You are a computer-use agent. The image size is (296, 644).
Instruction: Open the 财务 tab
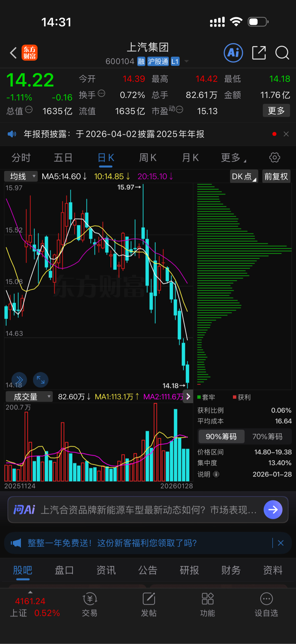click(231, 570)
